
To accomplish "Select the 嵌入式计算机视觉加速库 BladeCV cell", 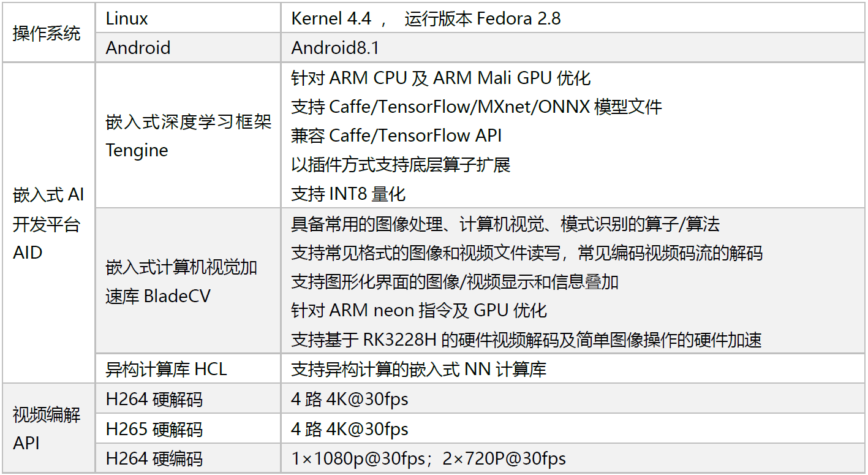I will 188,281.
